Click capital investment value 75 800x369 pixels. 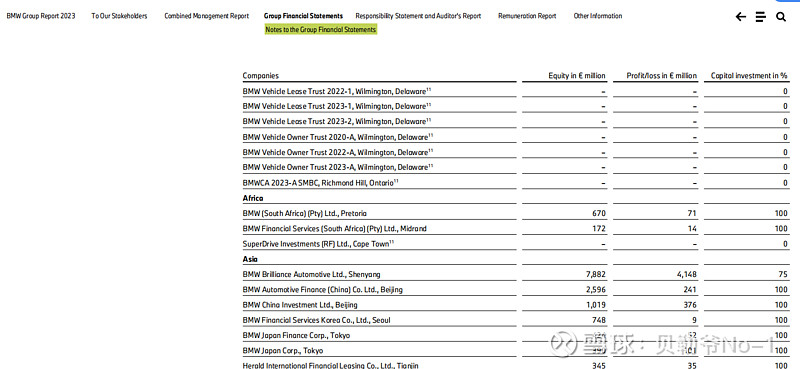[783, 275]
